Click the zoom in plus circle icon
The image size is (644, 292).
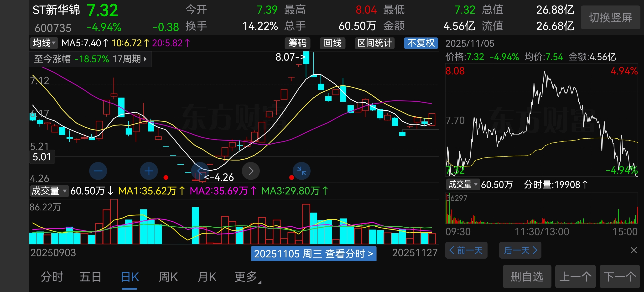click(149, 171)
